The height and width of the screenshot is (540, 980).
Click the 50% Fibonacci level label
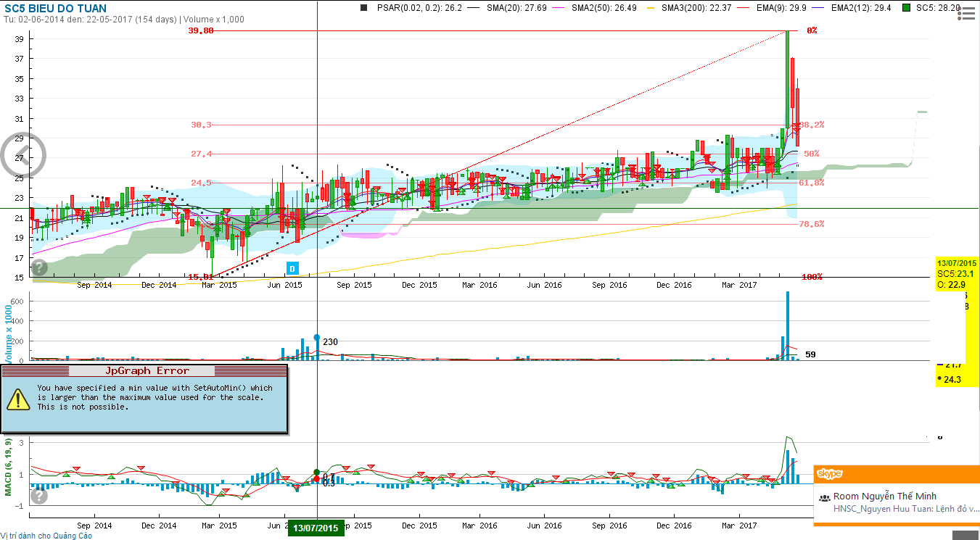pyautogui.click(x=811, y=154)
